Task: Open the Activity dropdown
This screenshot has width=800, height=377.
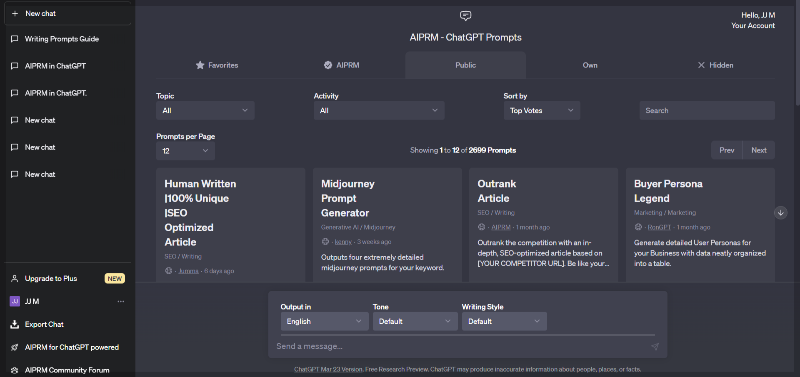Action: [379, 110]
